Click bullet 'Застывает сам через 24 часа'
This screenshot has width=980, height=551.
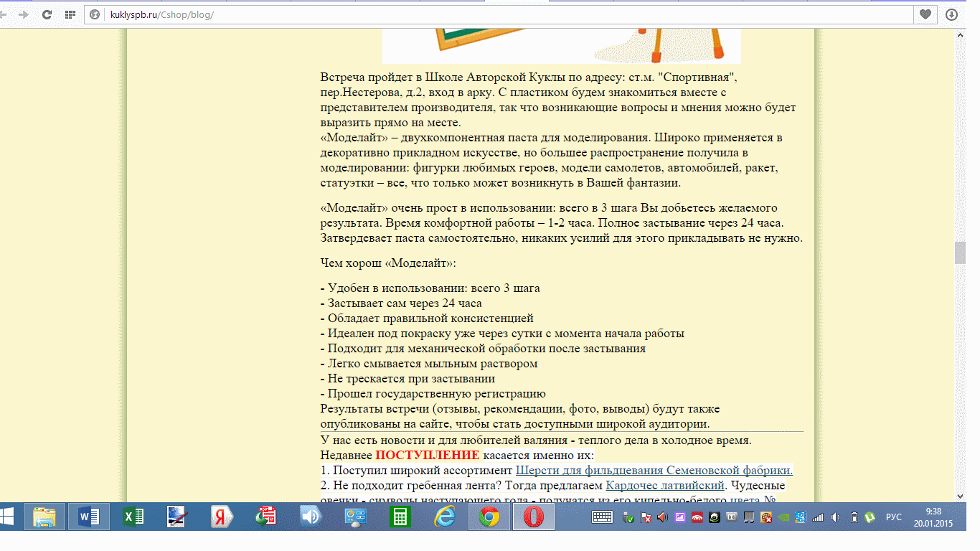tap(401, 303)
